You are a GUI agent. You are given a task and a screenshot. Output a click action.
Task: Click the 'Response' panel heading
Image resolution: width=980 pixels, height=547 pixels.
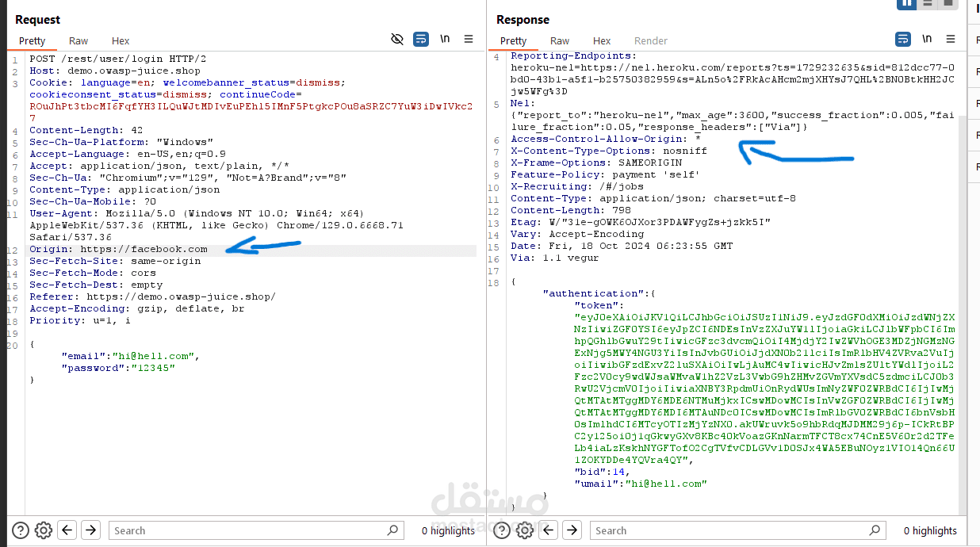(x=523, y=19)
